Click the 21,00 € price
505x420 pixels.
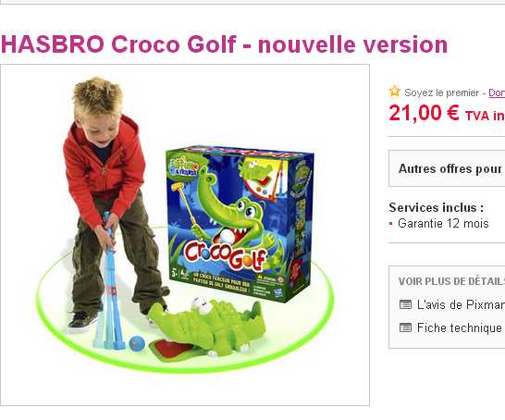coord(424,114)
